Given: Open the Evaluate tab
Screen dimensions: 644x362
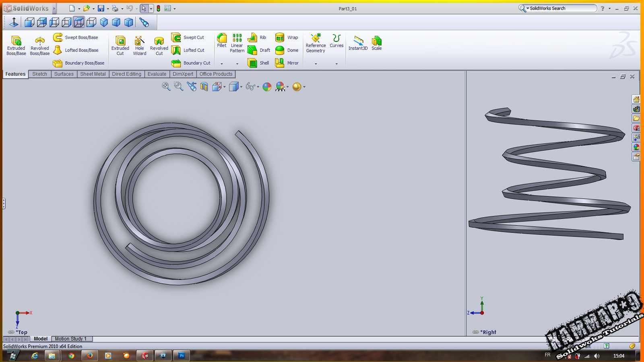Looking at the screenshot, I should click(157, 74).
